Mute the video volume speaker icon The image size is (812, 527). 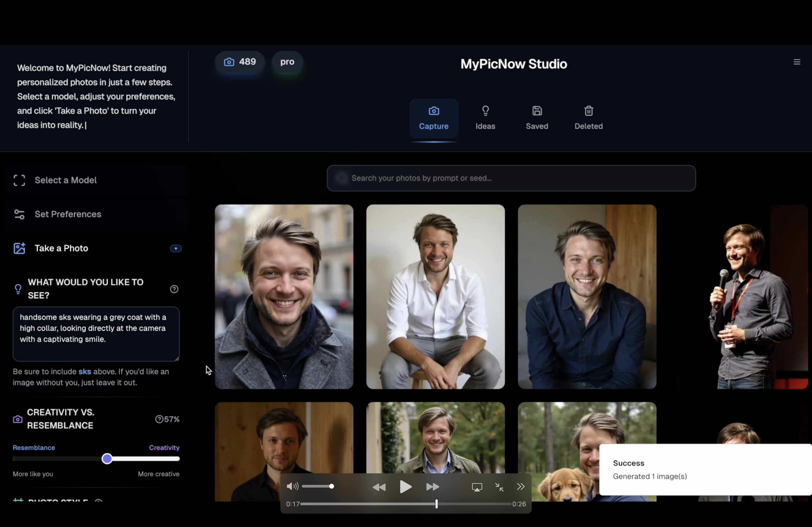(292, 486)
